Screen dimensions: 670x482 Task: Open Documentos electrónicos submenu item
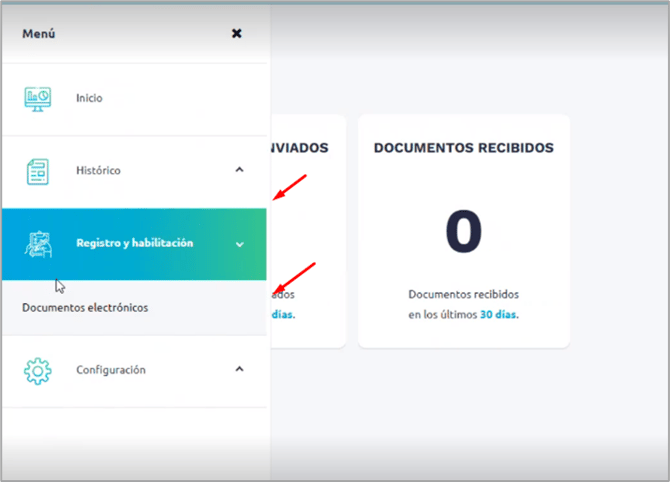pyautogui.click(x=85, y=308)
